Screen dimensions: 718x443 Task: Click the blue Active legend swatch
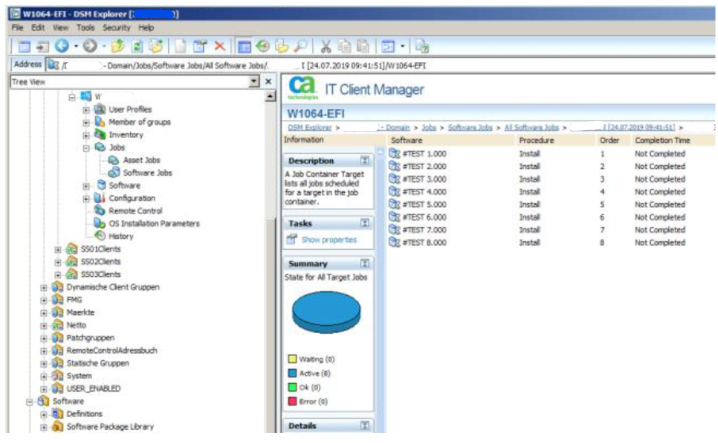[291, 369]
